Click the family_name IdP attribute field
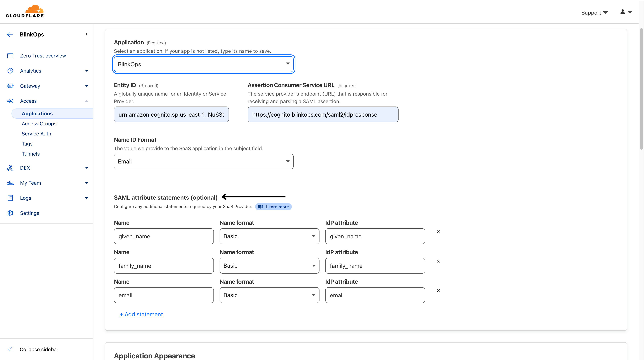Image resolution: width=644 pixels, height=360 pixels. 375,266
